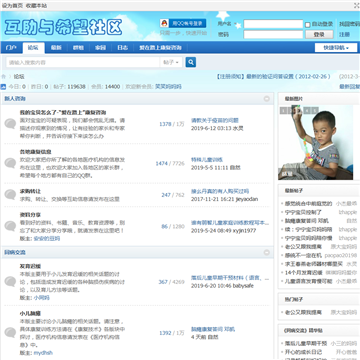
Task: Open the 快捷导航 dropdown menu
Action: (x=336, y=48)
